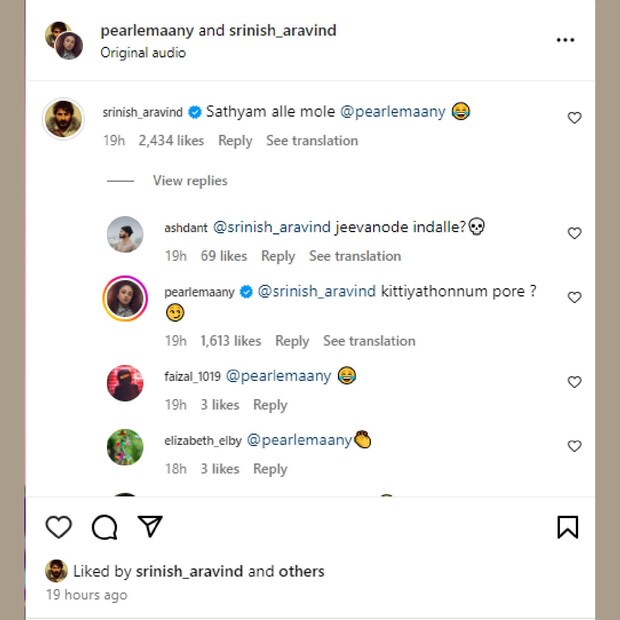Open pearlemaany's story-ringed avatar
This screenshot has width=620, height=620.
pos(125,298)
